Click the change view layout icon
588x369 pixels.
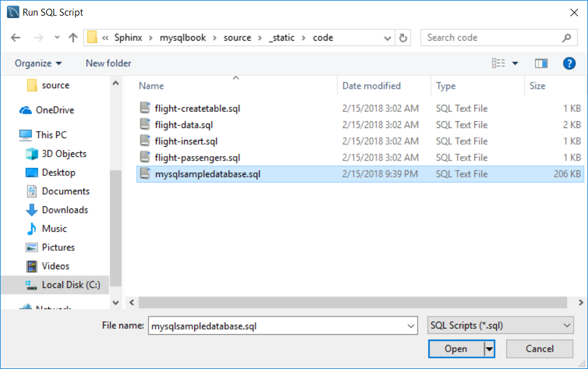pos(498,63)
